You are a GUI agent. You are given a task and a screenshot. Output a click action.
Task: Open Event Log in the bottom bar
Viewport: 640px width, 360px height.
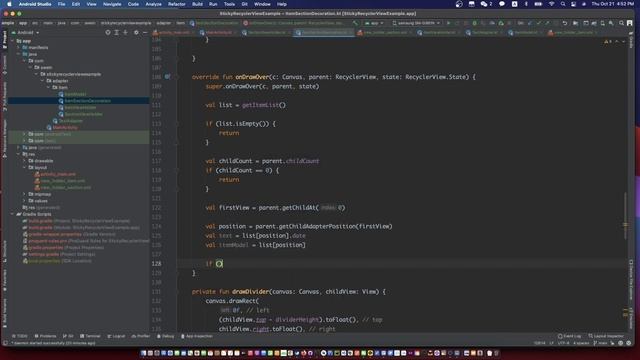tap(569, 336)
